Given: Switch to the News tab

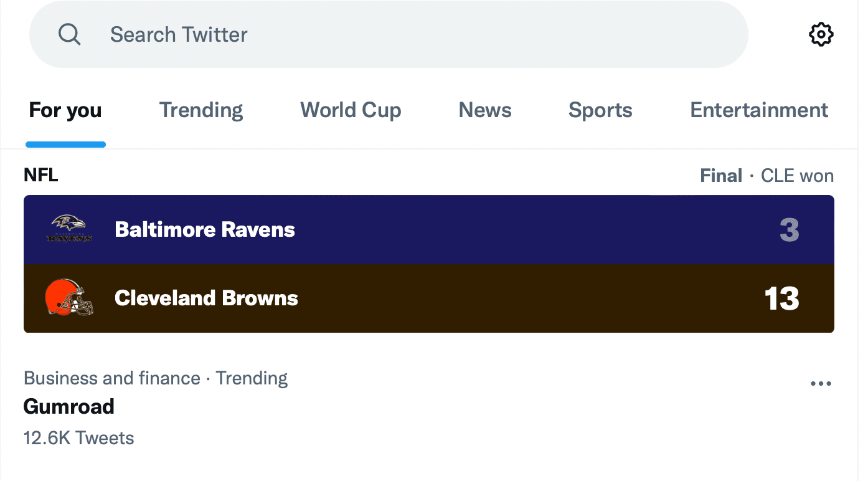Looking at the screenshot, I should (x=485, y=110).
